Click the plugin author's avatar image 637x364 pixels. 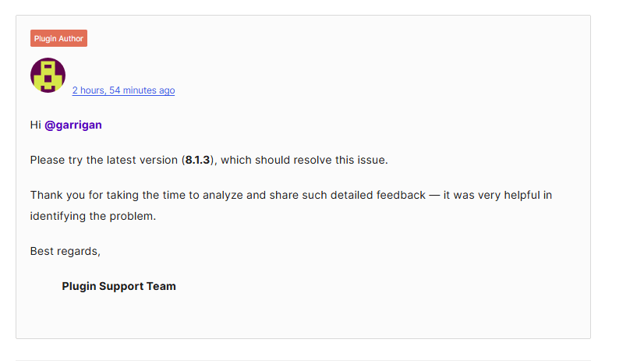(48, 76)
